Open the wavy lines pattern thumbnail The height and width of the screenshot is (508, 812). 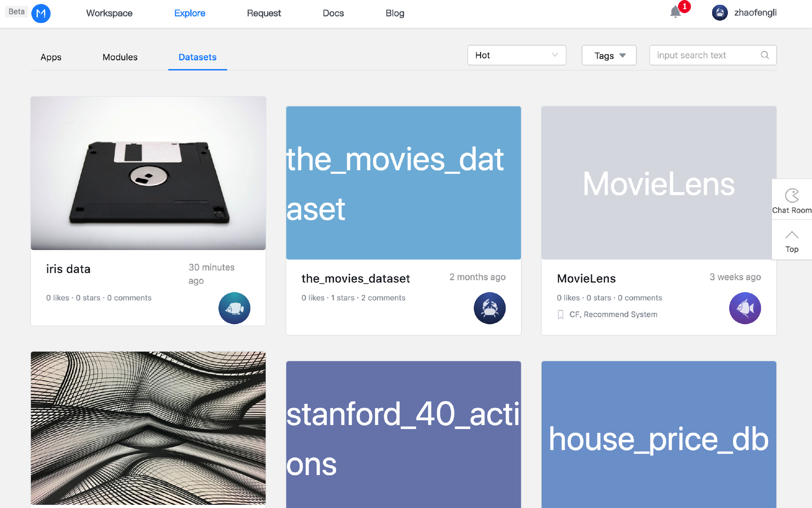[148, 428]
